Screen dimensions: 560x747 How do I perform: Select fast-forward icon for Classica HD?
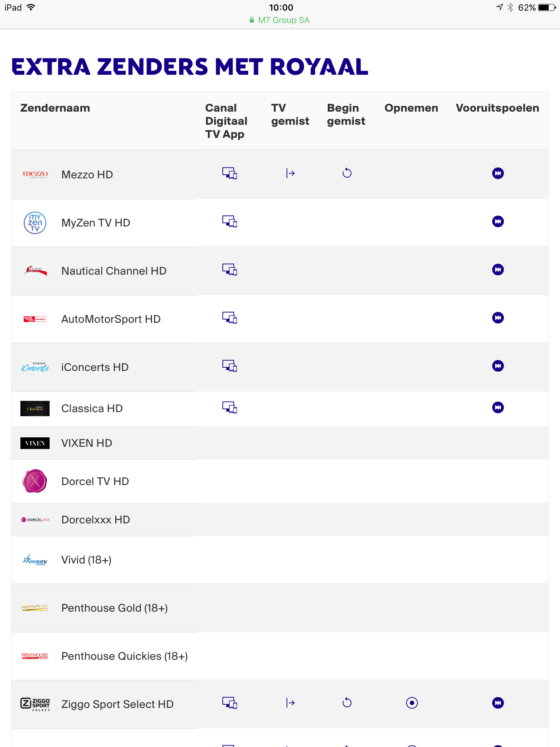click(x=498, y=407)
